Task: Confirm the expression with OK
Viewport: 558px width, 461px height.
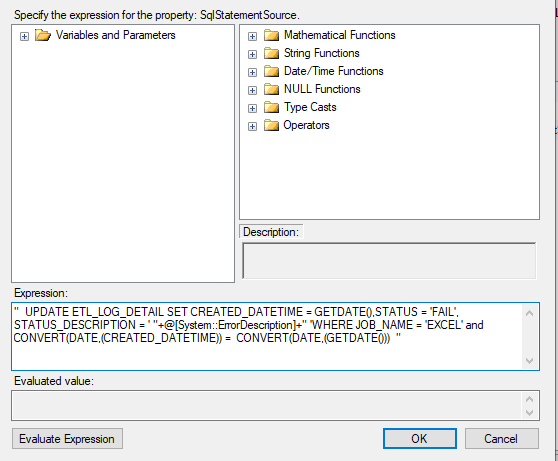Action: click(x=420, y=439)
